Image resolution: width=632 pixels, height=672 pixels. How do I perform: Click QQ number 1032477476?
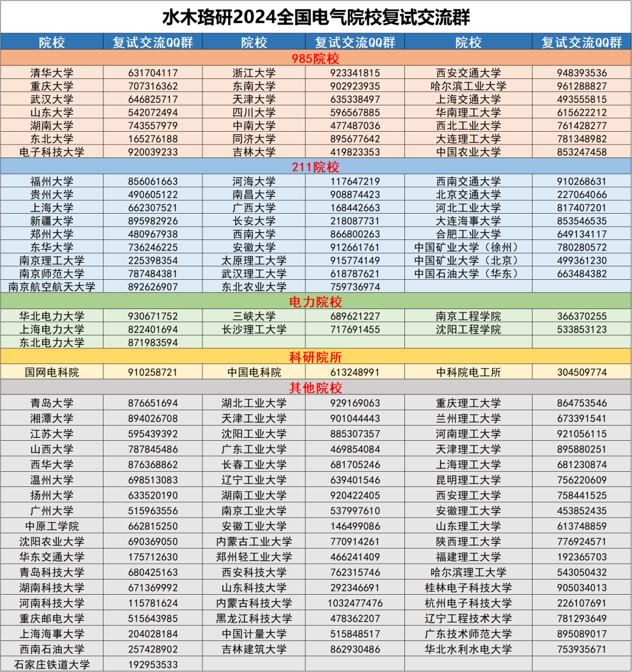[355, 604]
